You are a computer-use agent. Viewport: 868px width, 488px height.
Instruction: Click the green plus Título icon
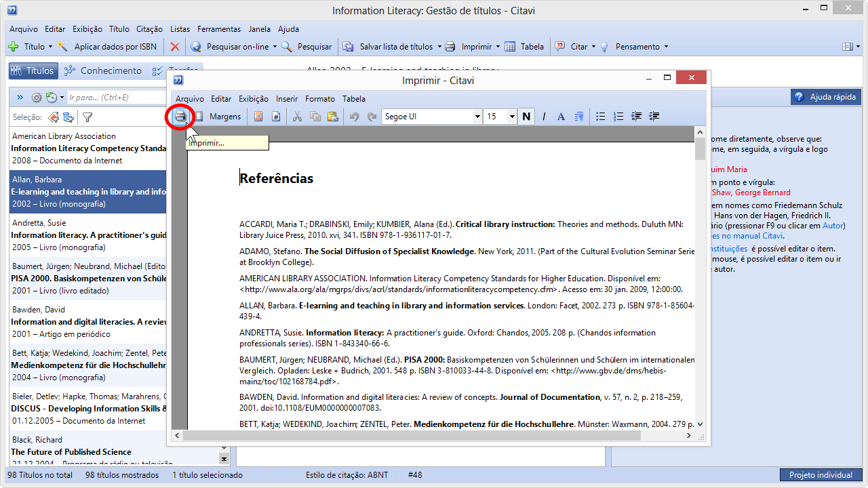tap(14, 47)
